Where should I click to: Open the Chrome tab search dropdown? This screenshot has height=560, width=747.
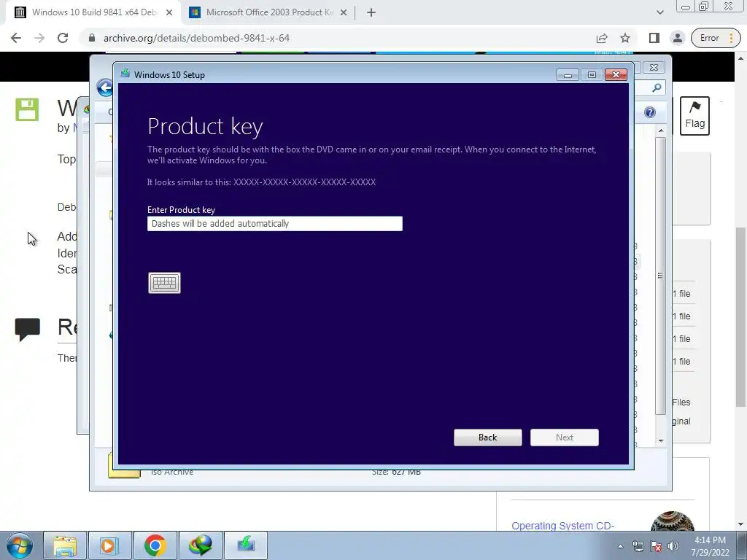tap(659, 12)
